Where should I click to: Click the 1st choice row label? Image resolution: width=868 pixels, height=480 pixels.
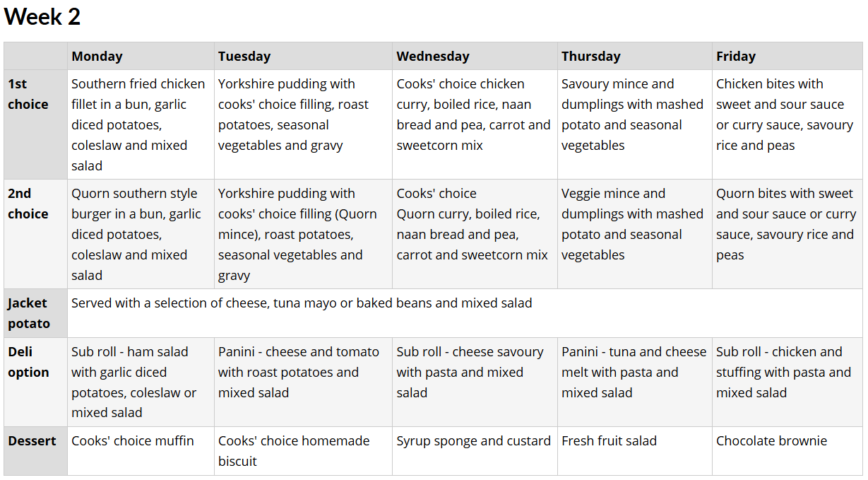35,124
